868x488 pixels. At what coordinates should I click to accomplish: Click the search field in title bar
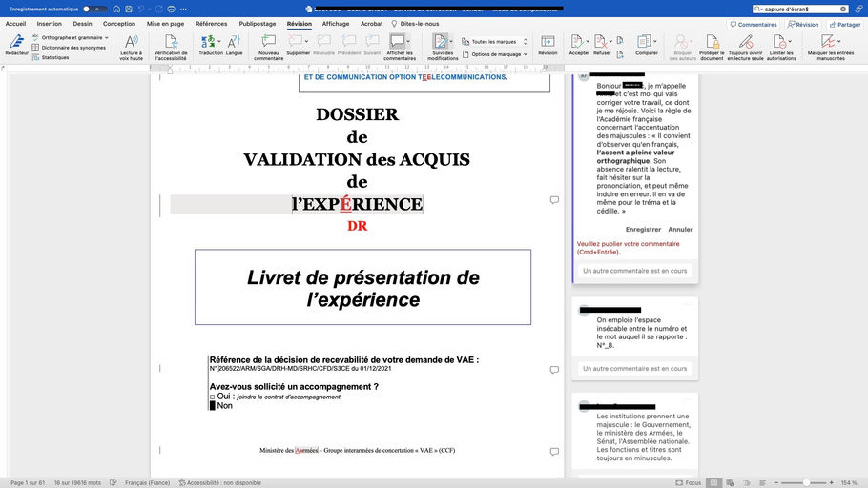(x=801, y=9)
